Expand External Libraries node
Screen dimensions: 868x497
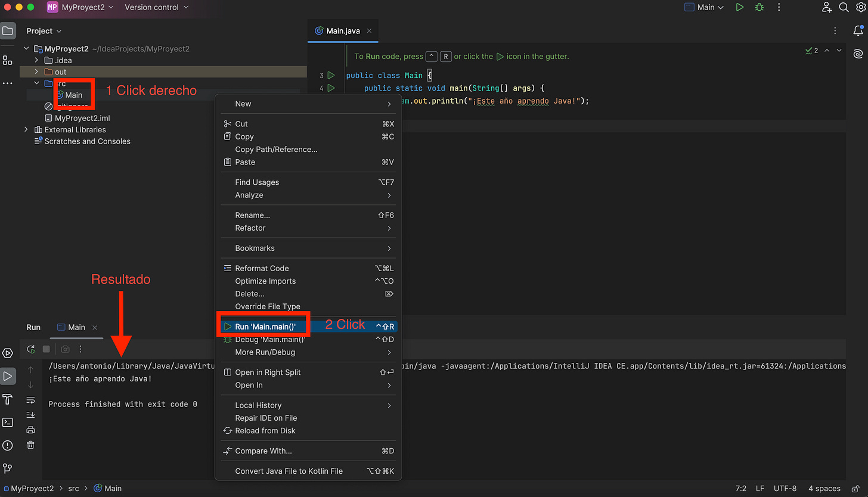[x=26, y=129]
